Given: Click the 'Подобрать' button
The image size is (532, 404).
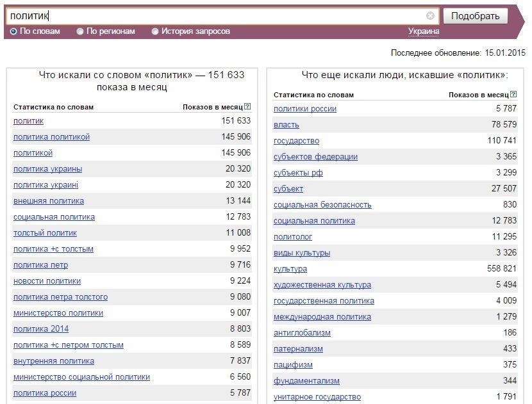Looking at the screenshot, I should click(476, 16).
